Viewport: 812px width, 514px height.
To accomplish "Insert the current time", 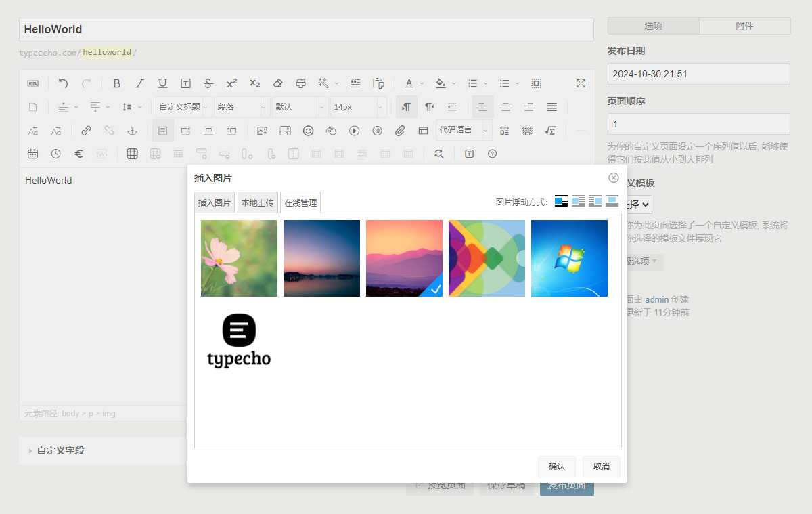I will point(55,154).
